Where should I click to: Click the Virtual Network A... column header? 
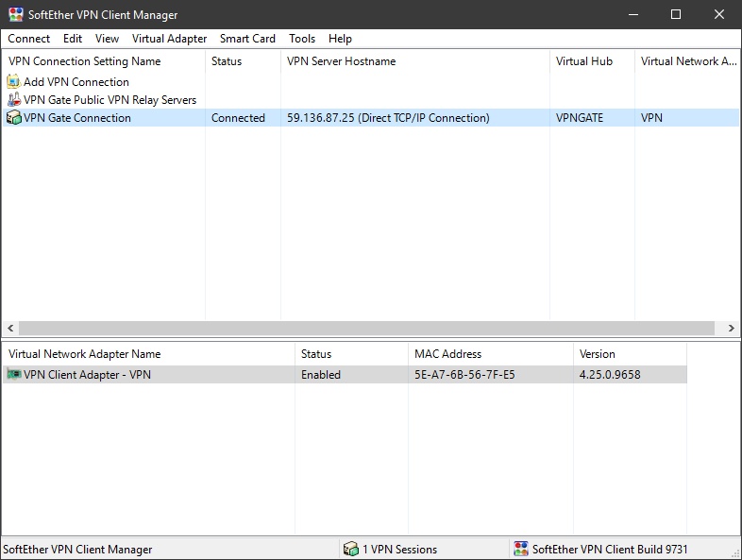pos(688,61)
